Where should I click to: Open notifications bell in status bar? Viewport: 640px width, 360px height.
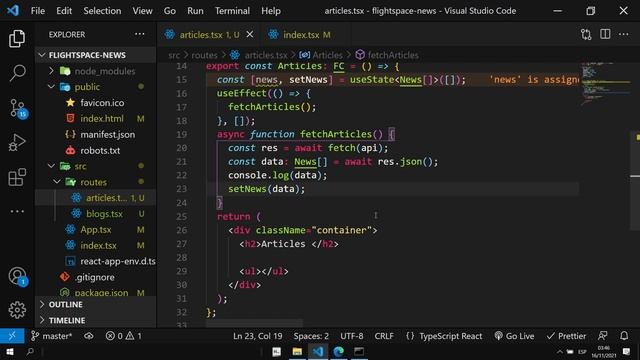pos(624,336)
